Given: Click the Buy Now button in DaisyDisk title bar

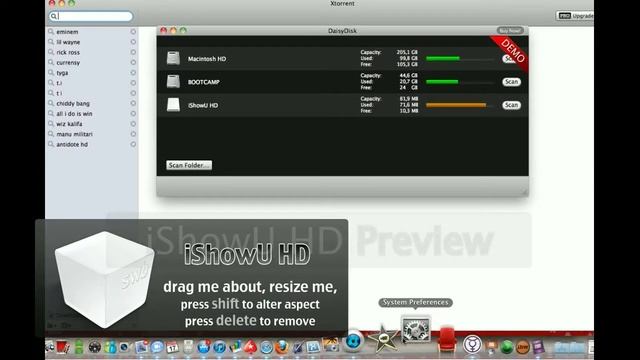Looking at the screenshot, I should tap(510, 30).
